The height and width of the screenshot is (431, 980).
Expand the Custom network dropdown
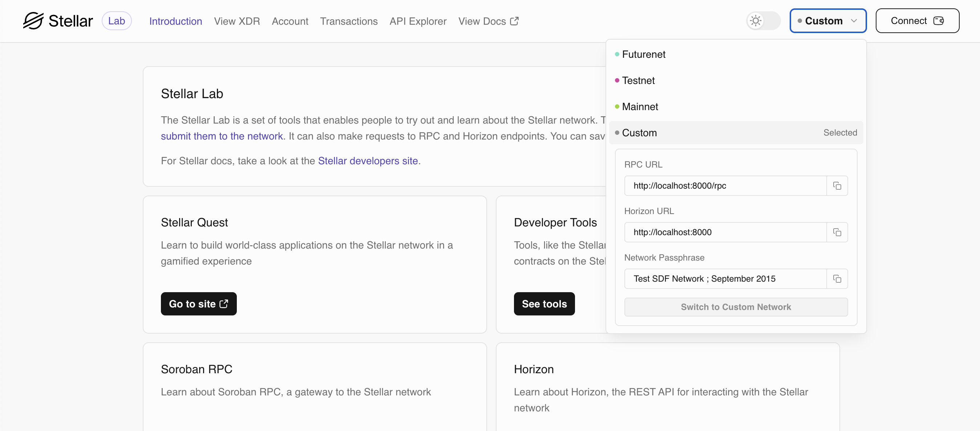(827, 20)
